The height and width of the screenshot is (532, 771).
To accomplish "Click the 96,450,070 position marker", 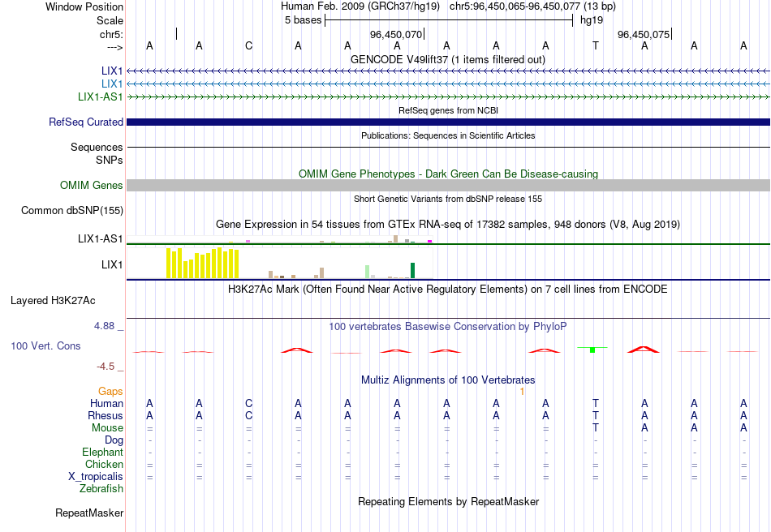I will 396,34.
